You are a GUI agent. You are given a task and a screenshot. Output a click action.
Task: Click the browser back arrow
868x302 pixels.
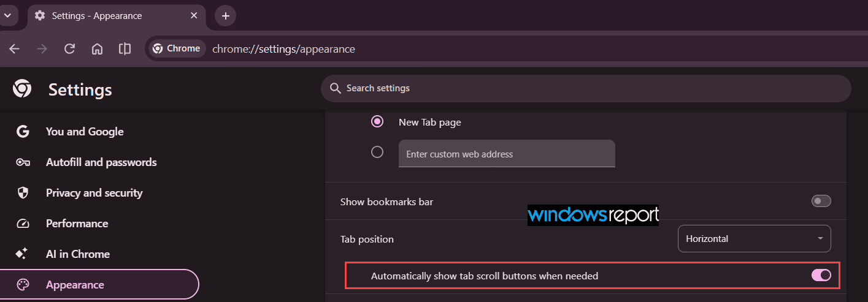coord(14,49)
